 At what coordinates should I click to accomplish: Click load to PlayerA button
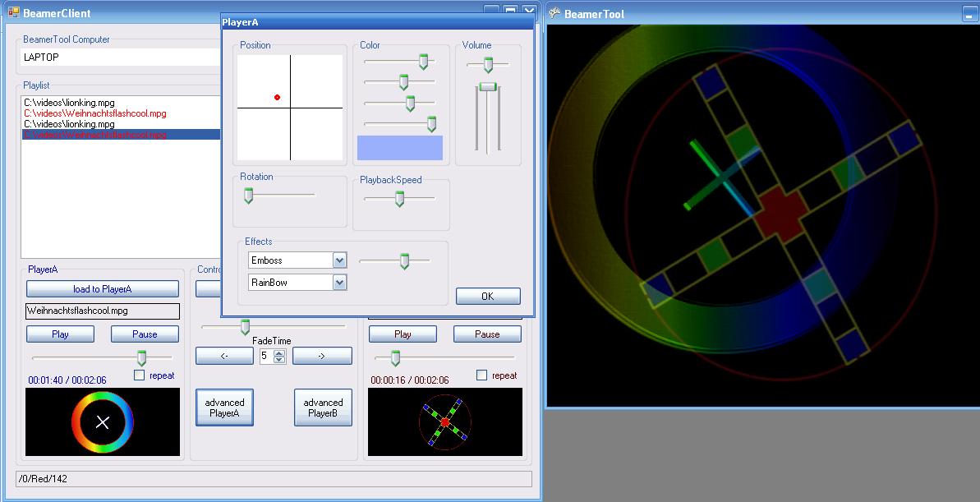click(x=102, y=289)
